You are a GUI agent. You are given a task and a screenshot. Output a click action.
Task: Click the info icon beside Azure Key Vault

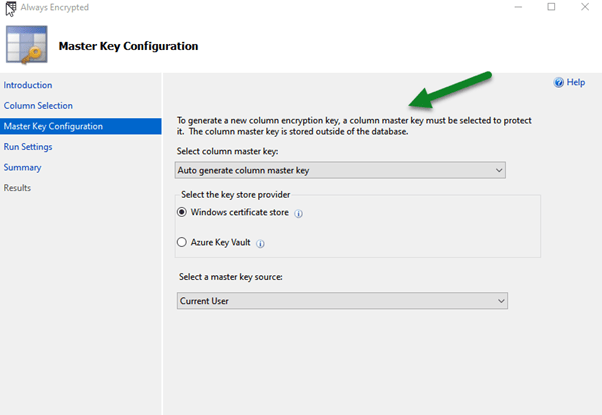(261, 243)
